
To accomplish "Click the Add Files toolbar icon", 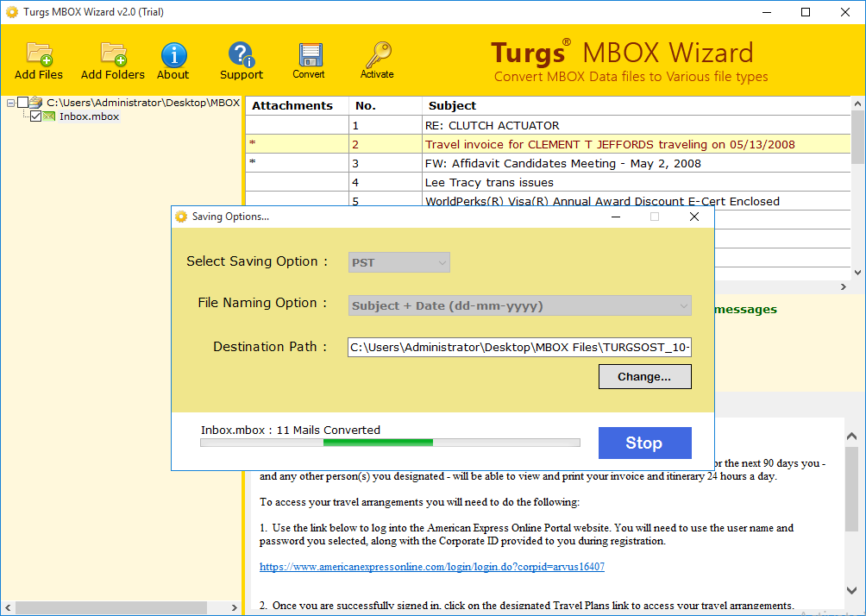I will [39, 54].
